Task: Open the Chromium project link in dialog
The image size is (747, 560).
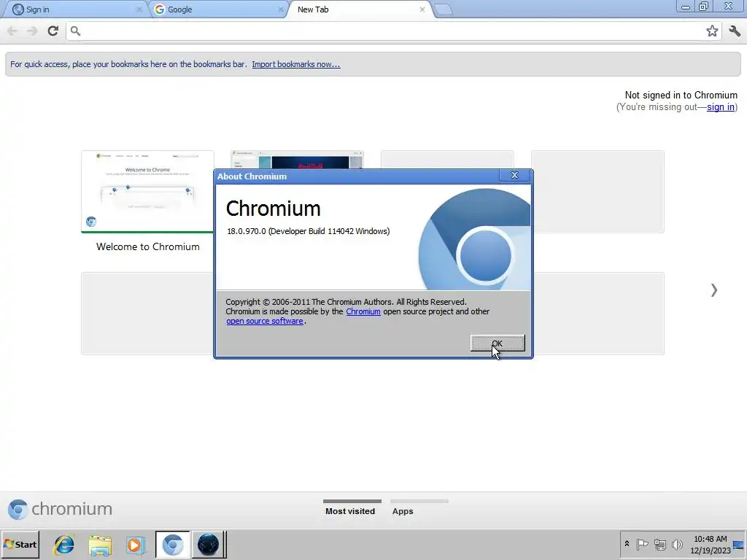Action: pyautogui.click(x=363, y=311)
